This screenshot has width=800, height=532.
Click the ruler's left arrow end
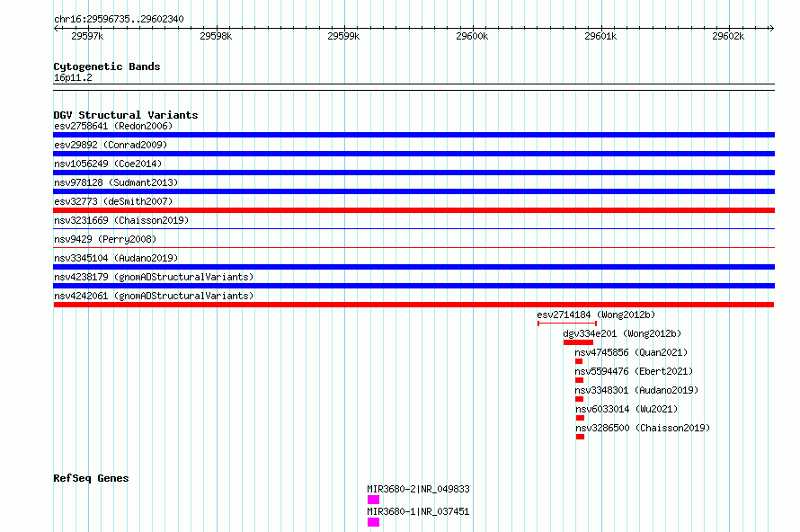(56, 29)
